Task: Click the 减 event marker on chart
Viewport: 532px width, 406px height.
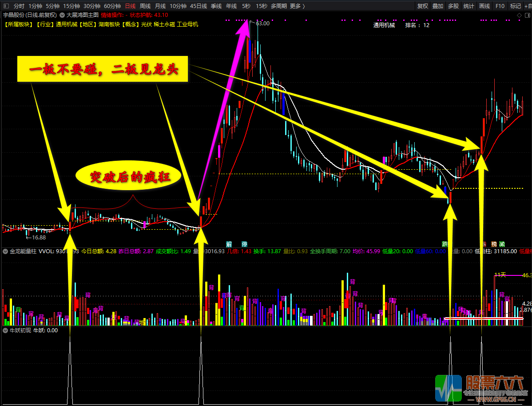Action: [502, 244]
